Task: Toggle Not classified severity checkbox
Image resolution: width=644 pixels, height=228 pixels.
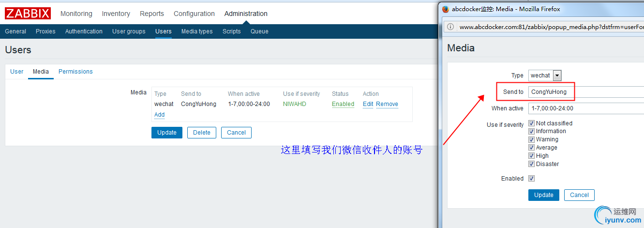Action: tap(532, 123)
